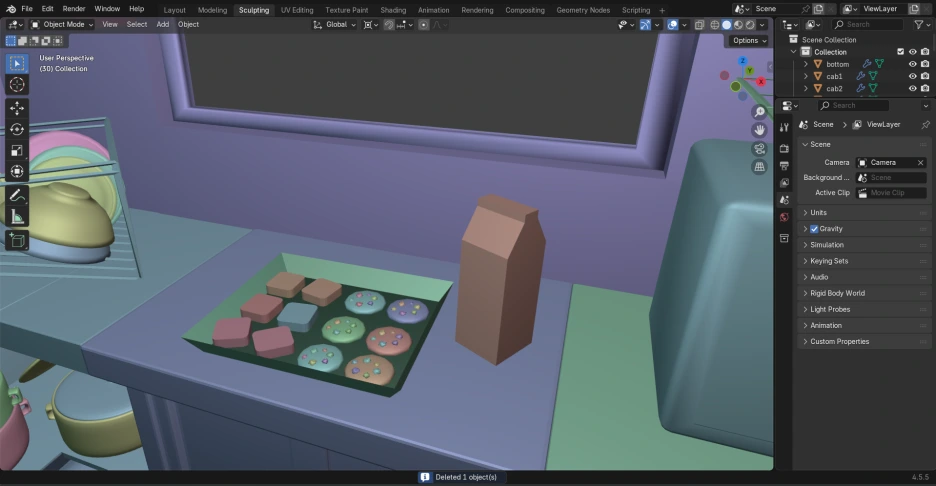Expand the cab1 object in outliner

pos(806,76)
